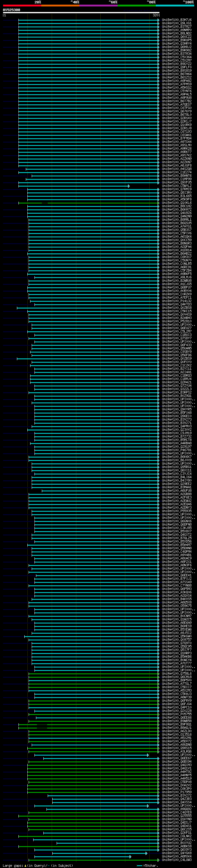Open the UniRef100_Q6OCZ2 hit label

pos(177,37)
